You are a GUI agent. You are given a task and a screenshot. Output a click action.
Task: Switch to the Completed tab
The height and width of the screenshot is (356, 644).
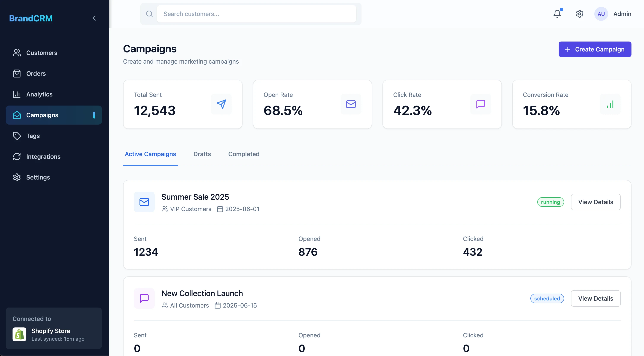tap(244, 154)
